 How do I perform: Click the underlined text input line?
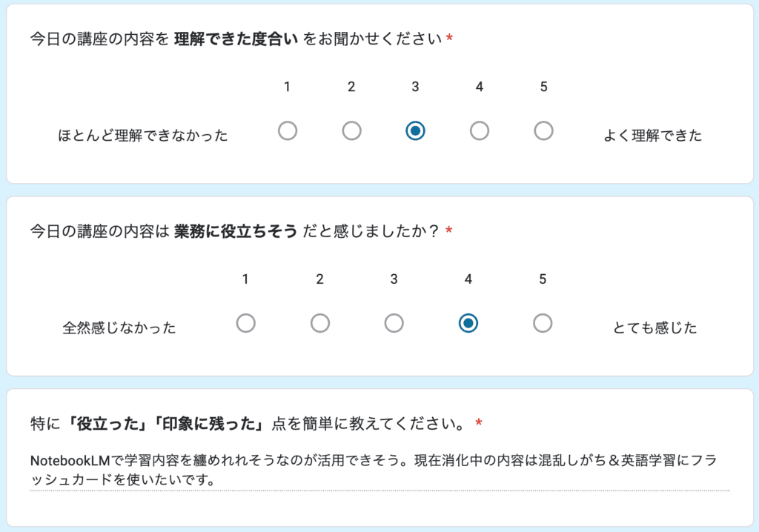[371, 485]
